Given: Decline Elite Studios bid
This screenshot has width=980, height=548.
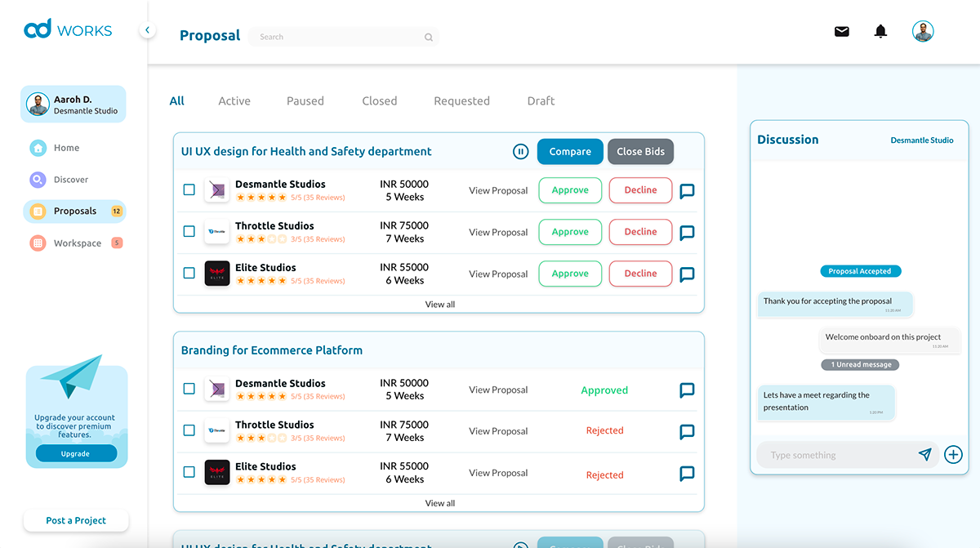Looking at the screenshot, I should pos(640,274).
